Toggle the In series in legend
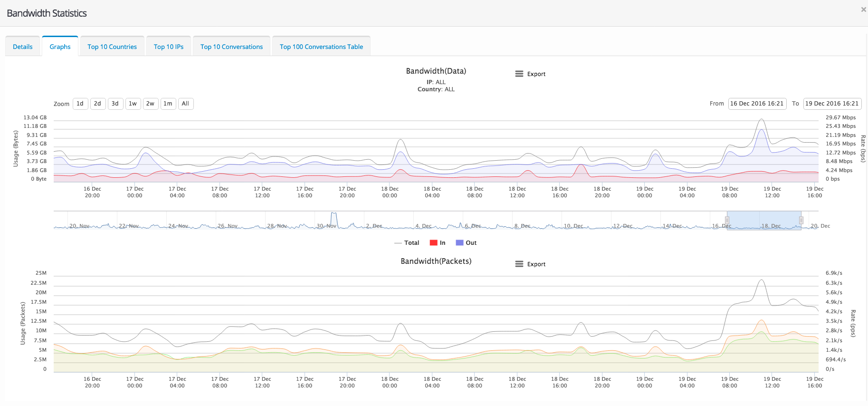The image size is (868, 406). 438,243
